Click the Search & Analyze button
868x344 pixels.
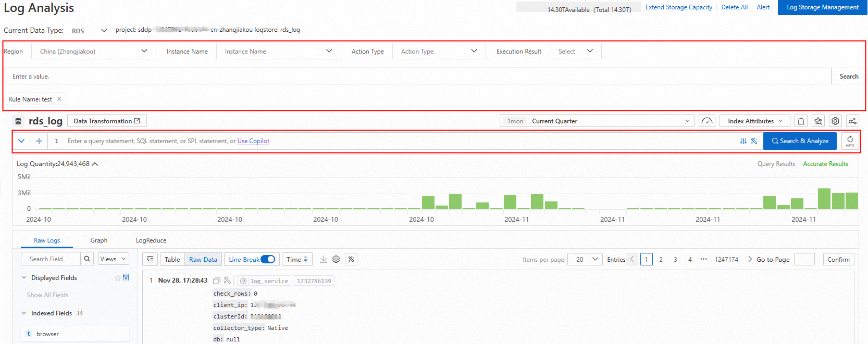[800, 141]
